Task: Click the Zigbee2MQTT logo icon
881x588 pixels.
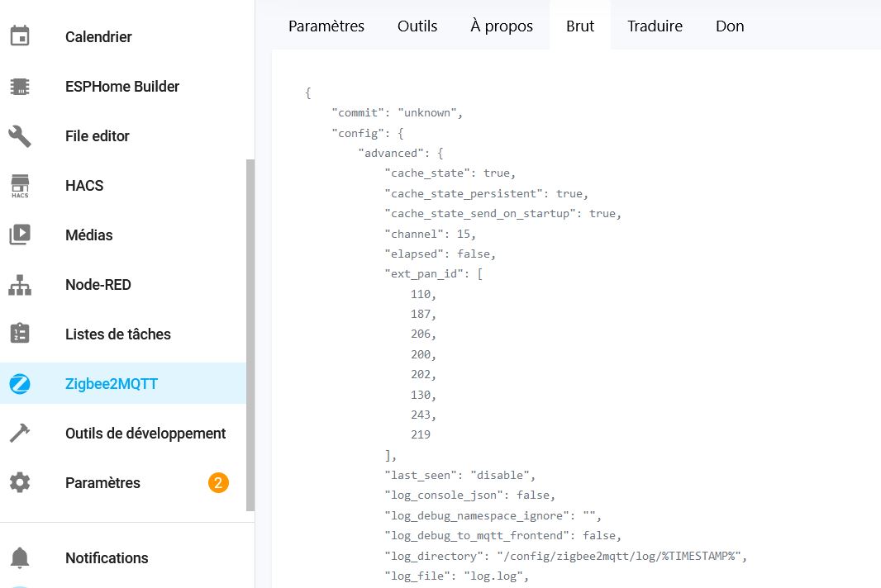Action: pyautogui.click(x=20, y=383)
